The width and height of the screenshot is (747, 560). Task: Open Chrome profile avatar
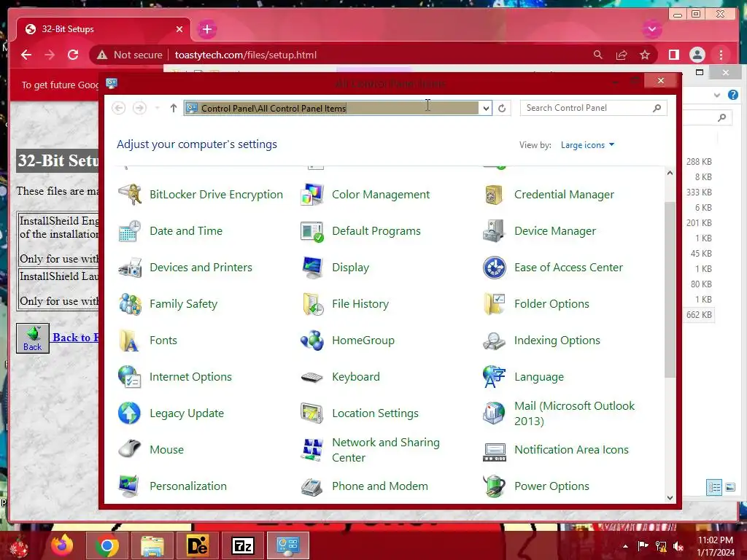point(697,55)
